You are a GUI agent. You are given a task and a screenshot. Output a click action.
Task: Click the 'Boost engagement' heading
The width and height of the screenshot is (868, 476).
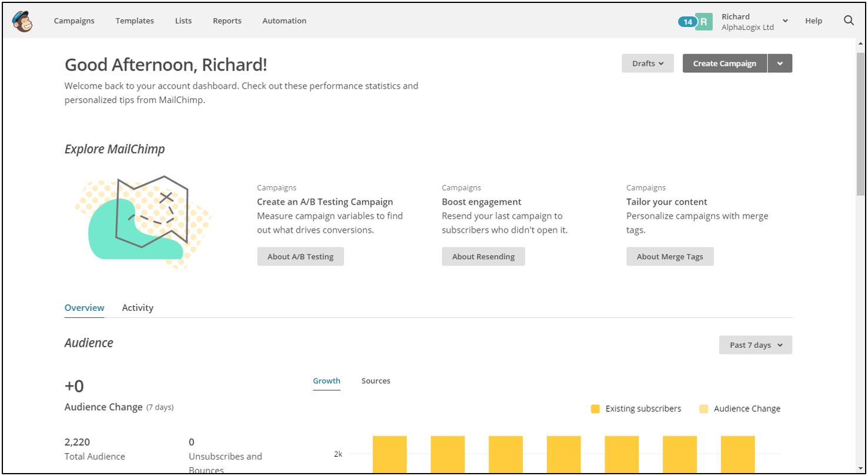(482, 202)
